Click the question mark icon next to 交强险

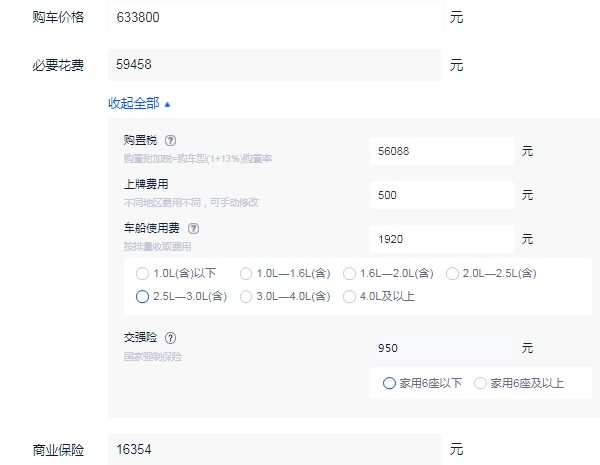[170, 338]
